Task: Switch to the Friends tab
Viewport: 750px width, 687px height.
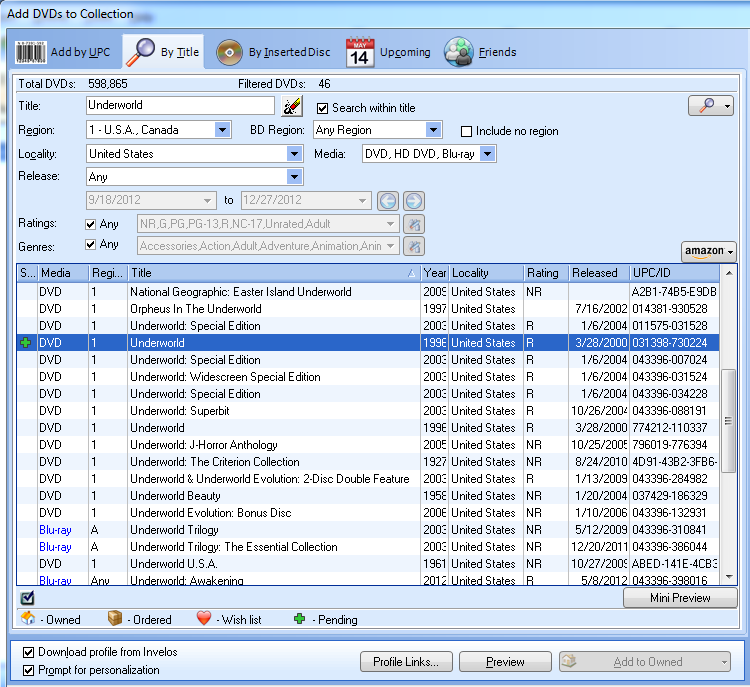Action: [x=481, y=52]
